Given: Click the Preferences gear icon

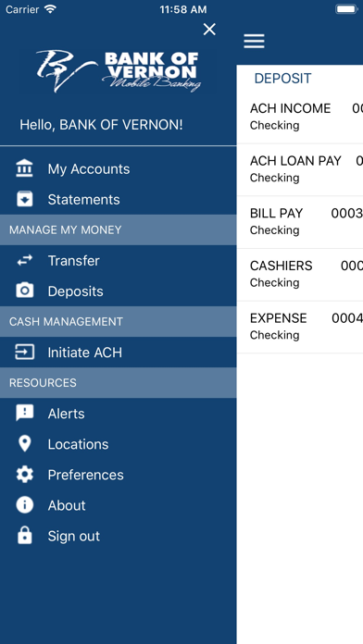Looking at the screenshot, I should 25,475.
